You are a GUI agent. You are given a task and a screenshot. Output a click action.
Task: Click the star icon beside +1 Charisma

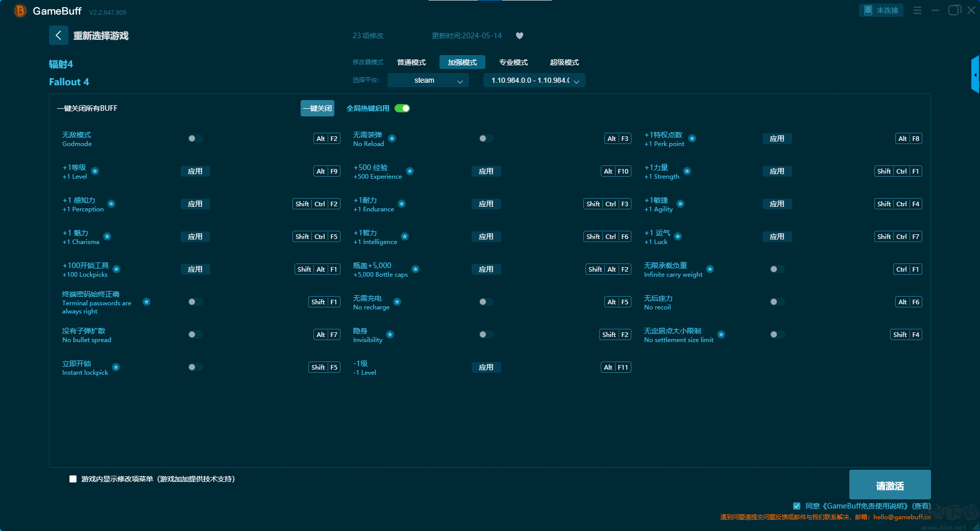point(107,236)
